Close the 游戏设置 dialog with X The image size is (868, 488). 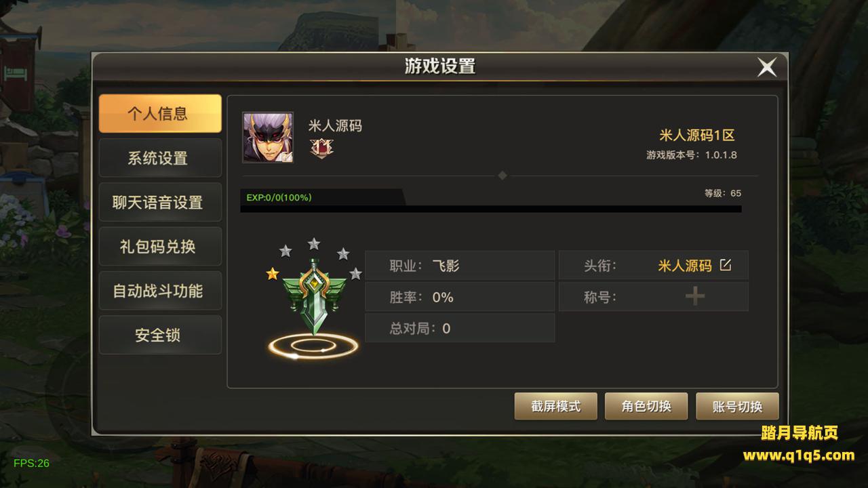click(x=767, y=67)
